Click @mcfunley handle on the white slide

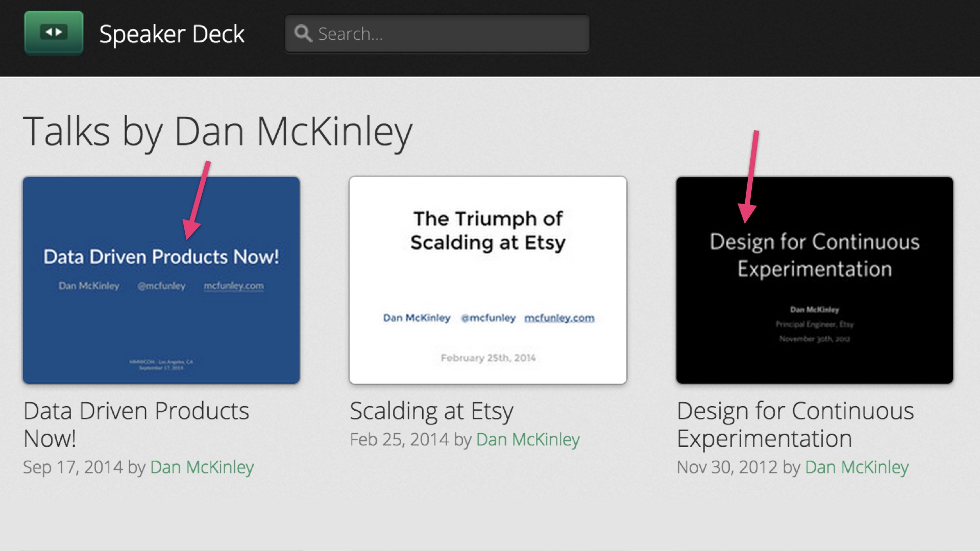pyautogui.click(x=488, y=318)
